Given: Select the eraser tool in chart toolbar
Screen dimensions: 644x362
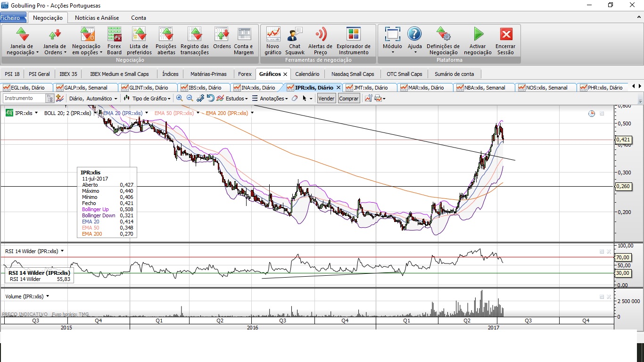Looking at the screenshot, I should pos(294,98).
